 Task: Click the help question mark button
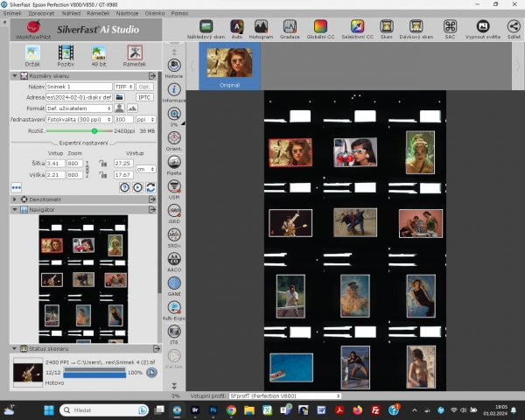coord(124,187)
